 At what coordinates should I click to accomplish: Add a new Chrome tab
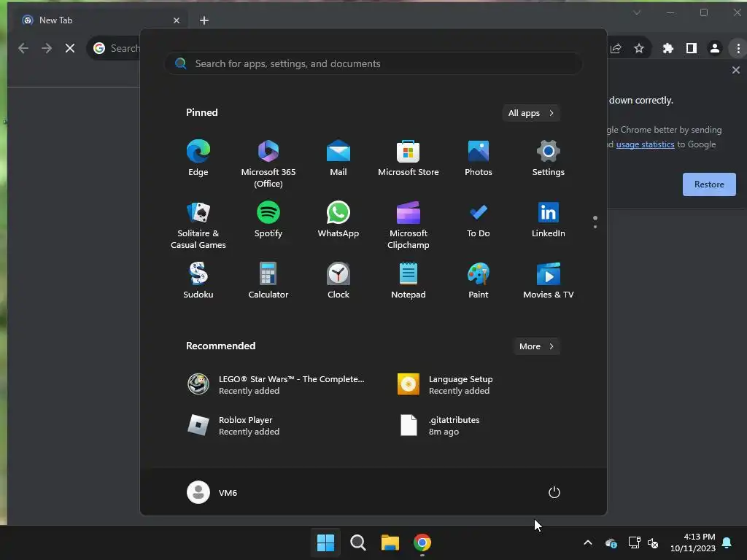click(204, 20)
